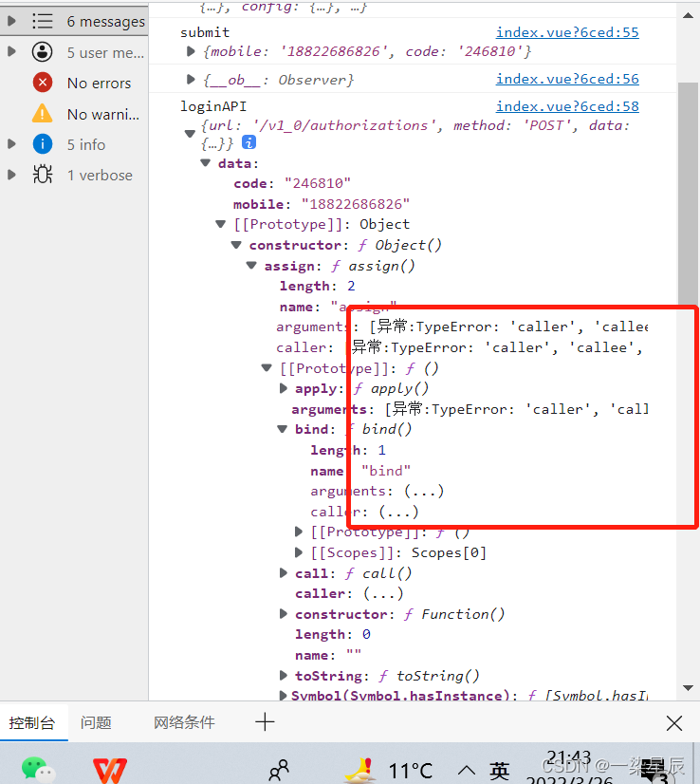Expand the call: f call() node
This screenshot has width=700, height=784.
[x=284, y=572]
